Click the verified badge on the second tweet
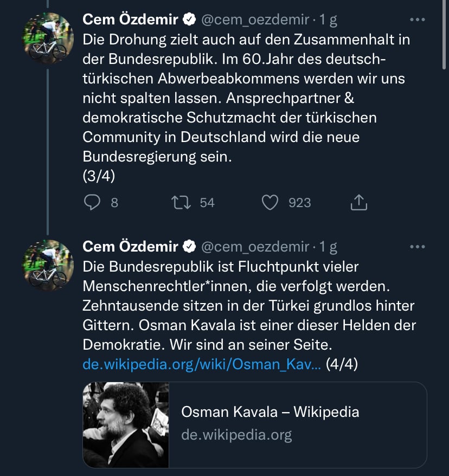449x476 pixels. coord(189,247)
